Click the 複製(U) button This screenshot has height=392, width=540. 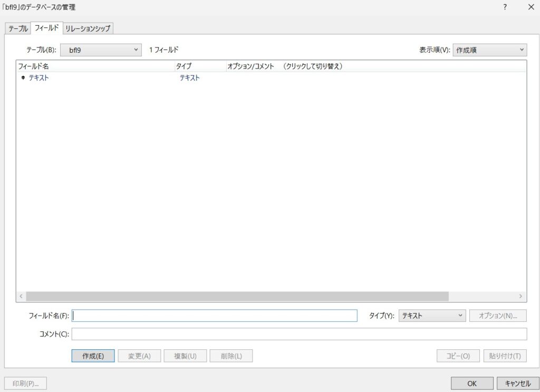[185, 356]
